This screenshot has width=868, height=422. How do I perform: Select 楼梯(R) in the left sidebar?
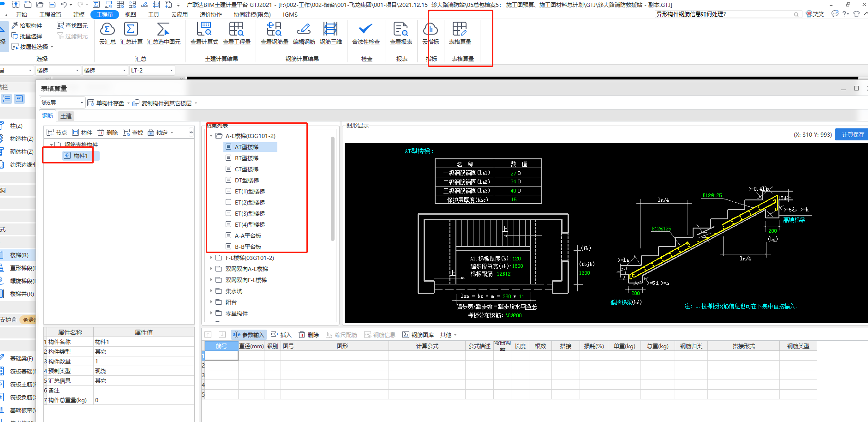(19, 255)
